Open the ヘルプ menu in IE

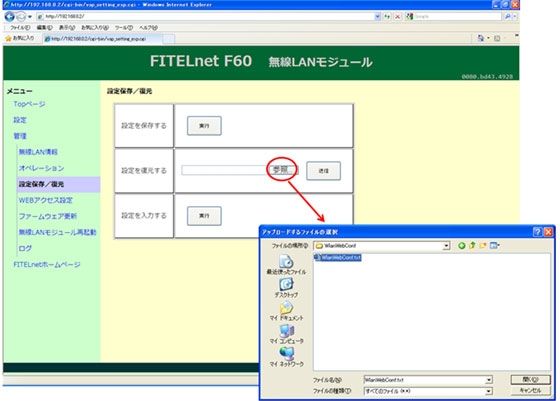click(148, 27)
